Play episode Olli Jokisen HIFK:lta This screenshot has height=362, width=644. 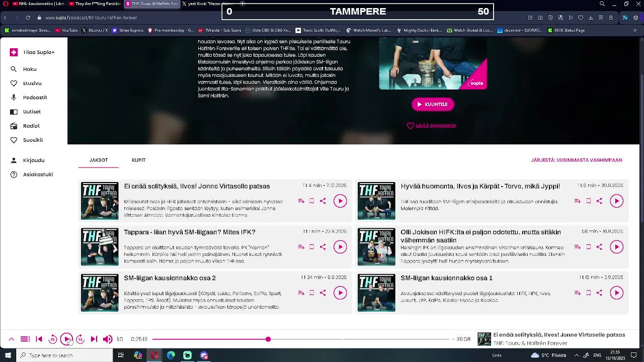[617, 247]
